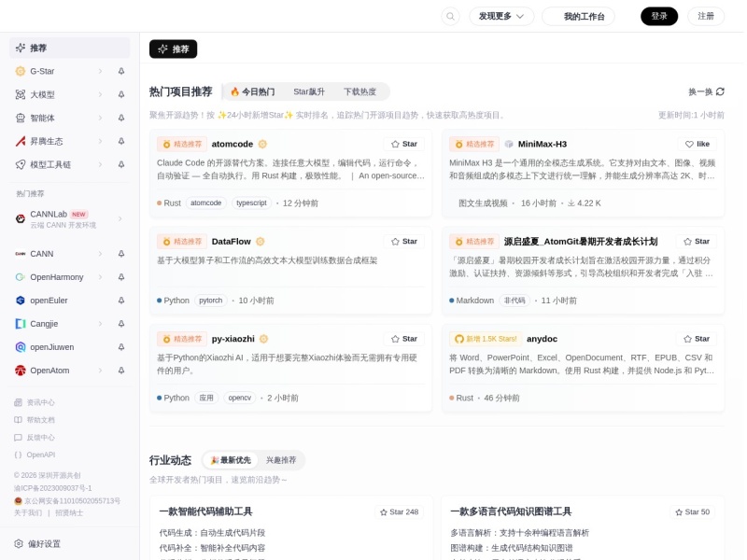The width and height of the screenshot is (747, 560).
Task: Star the 源启盛夏 AtomGit project
Action: pos(697,242)
